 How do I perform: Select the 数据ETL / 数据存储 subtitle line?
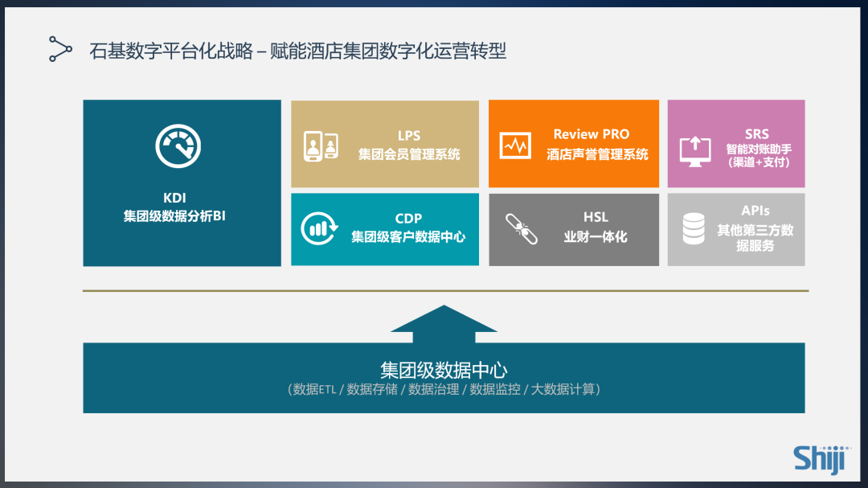click(444, 389)
